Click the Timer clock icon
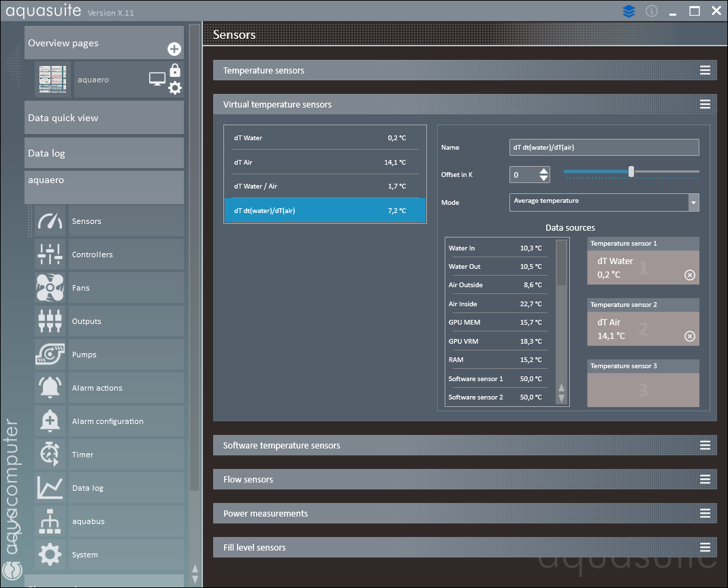Screen dimensions: 728x588 50,455
